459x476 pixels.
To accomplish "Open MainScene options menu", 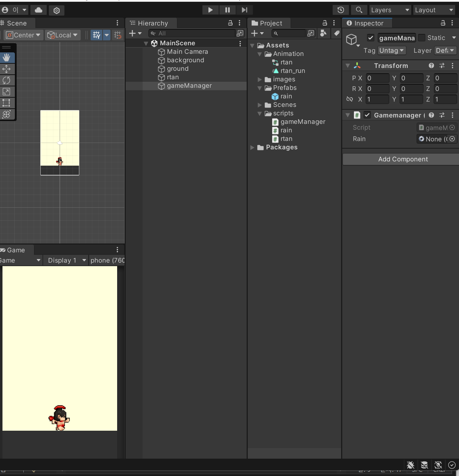I will pos(240,43).
